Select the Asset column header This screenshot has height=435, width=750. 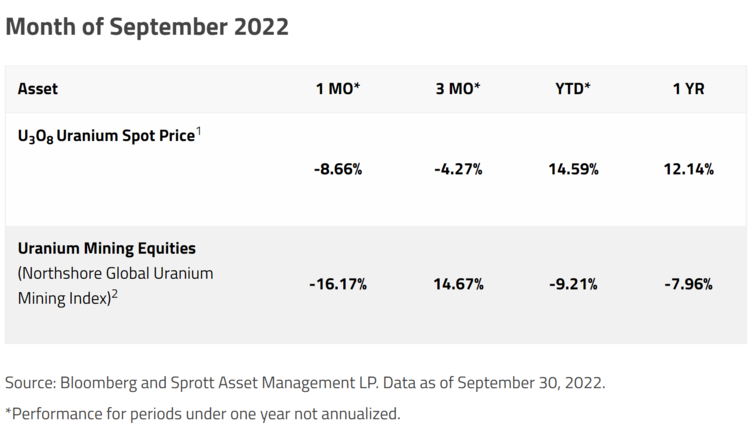click(x=38, y=88)
